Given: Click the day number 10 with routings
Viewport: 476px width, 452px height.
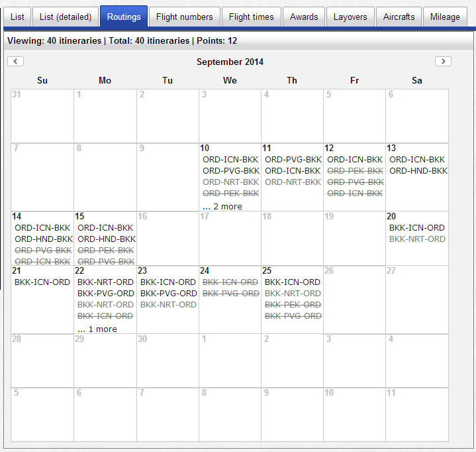Looking at the screenshot, I should pos(205,148).
